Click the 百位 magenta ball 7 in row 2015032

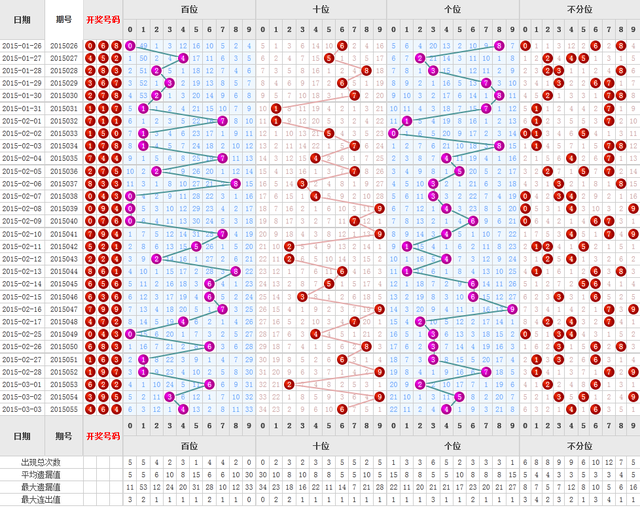pos(222,121)
